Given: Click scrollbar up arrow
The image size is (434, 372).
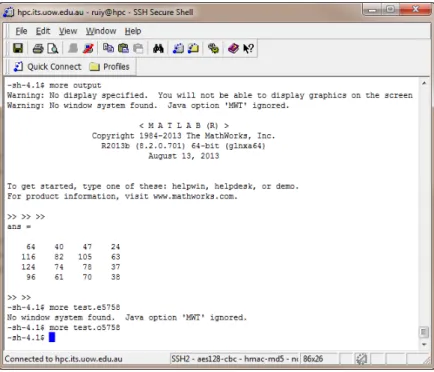Looking at the screenshot, I should click(424, 83).
